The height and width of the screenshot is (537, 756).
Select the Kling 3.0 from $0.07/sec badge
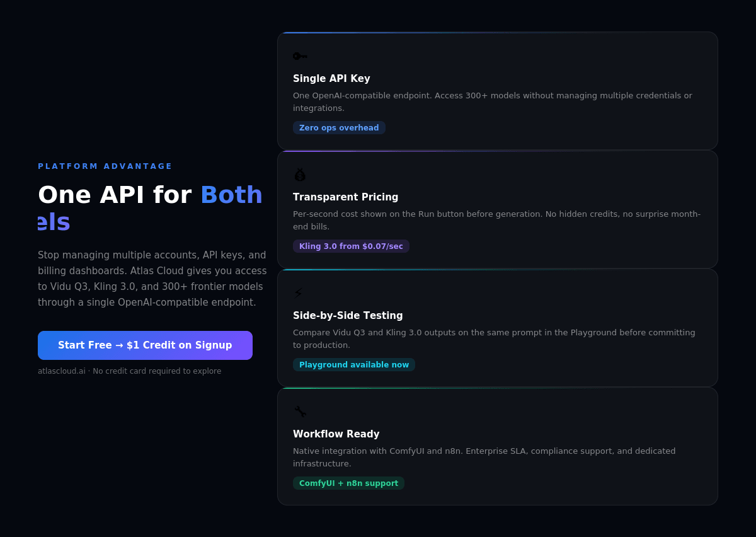(x=351, y=246)
